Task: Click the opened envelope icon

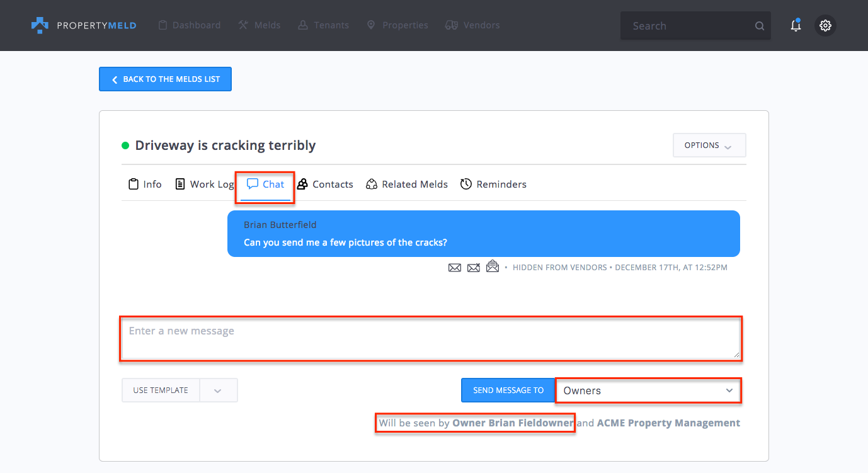Action: click(x=493, y=267)
